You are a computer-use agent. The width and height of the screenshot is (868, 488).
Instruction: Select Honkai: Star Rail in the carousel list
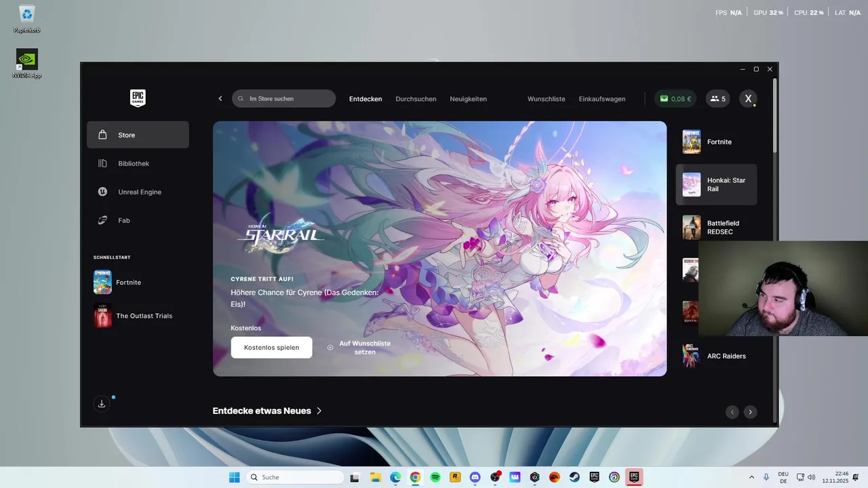click(x=716, y=184)
